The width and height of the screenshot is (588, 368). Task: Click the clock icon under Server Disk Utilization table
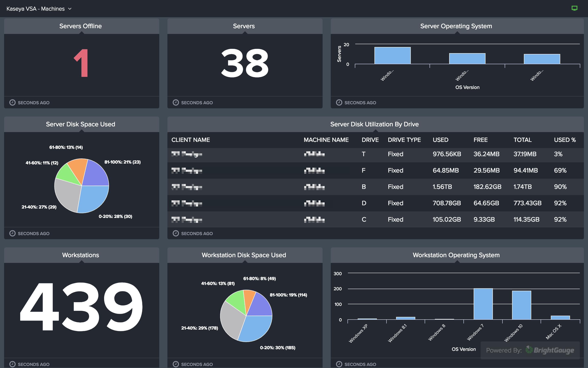176,233
